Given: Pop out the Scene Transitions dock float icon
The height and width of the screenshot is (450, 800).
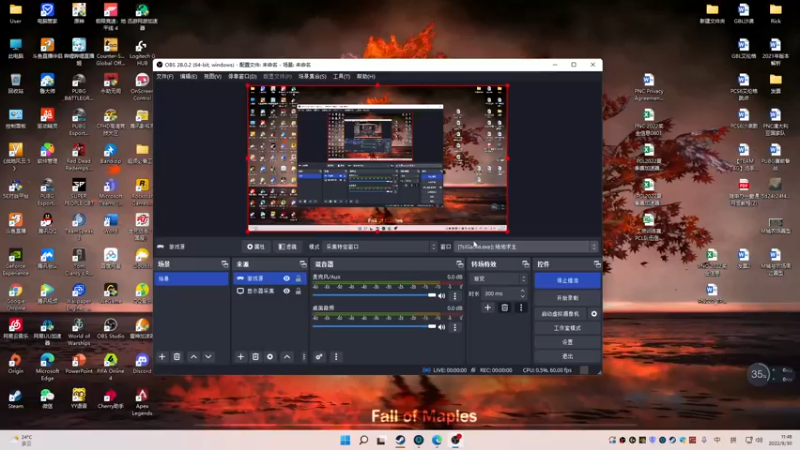Looking at the screenshot, I should coord(526,264).
